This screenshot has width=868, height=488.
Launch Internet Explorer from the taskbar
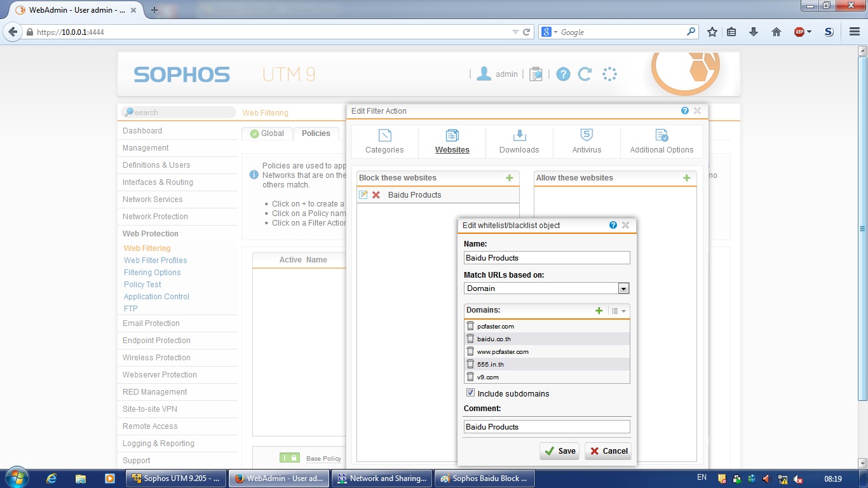tap(51, 478)
